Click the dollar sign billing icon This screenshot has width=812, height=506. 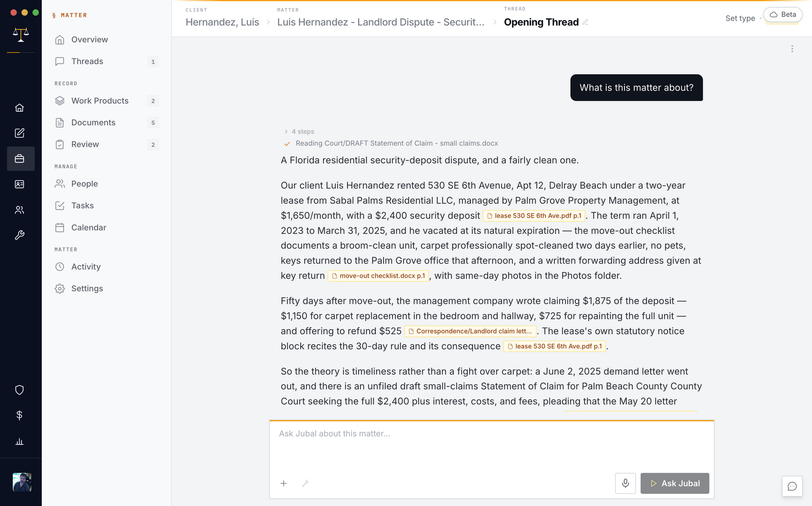19,415
